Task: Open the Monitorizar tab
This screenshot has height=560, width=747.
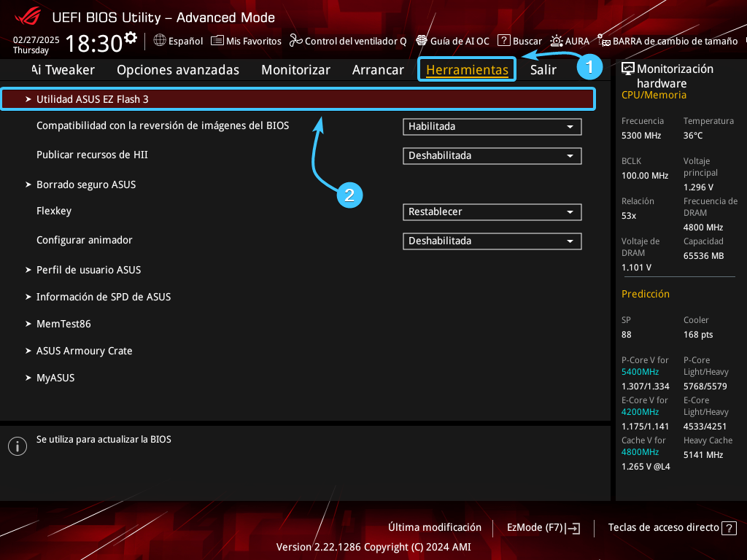Action: 296,70
